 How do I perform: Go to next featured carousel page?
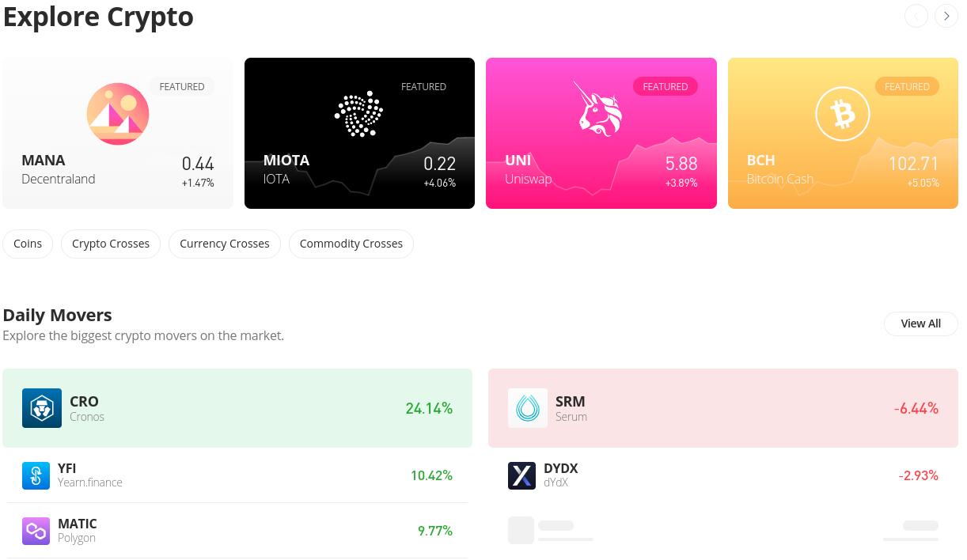pos(946,16)
